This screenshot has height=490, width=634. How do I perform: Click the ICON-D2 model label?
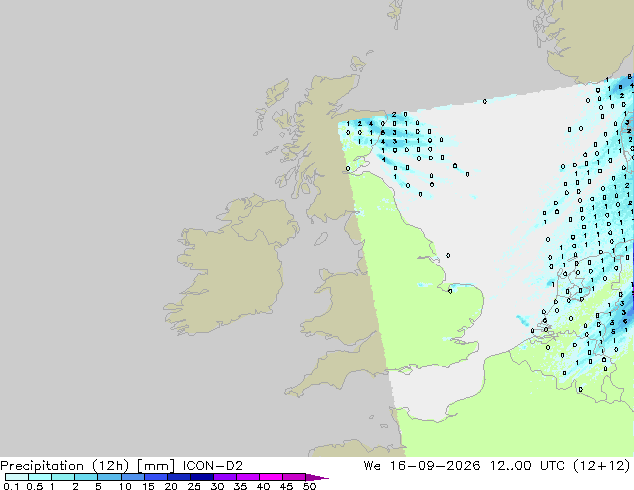click(213, 466)
